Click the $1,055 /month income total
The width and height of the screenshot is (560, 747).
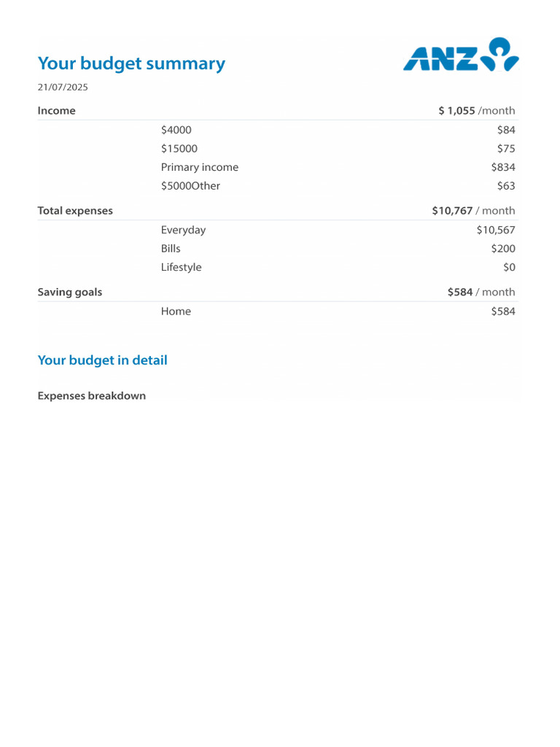point(477,111)
